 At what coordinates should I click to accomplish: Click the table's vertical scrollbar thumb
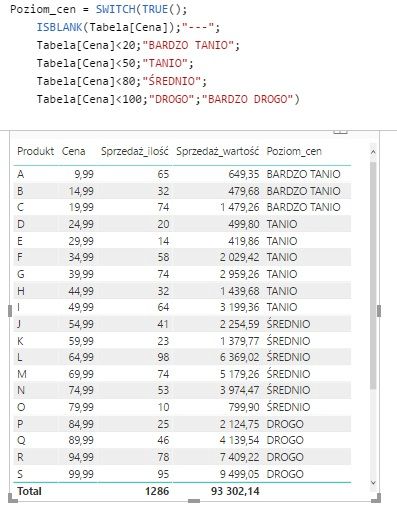click(373, 275)
